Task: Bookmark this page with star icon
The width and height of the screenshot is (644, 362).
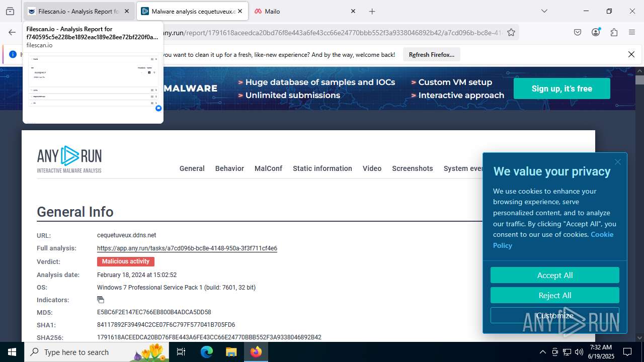Action: coord(511,32)
